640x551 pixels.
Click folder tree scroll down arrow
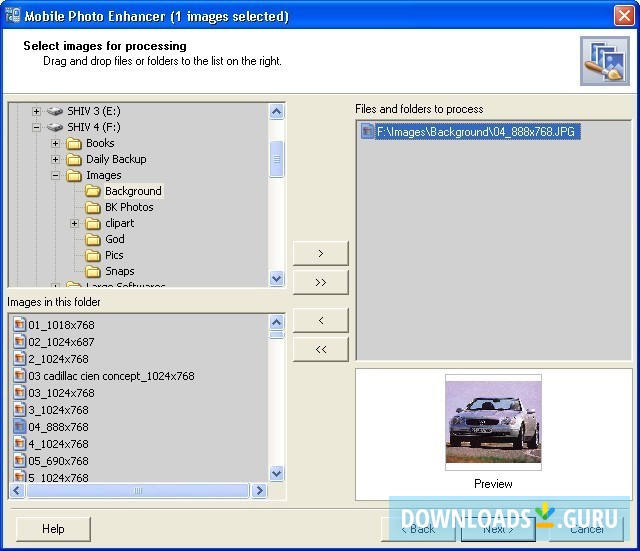[x=276, y=279]
